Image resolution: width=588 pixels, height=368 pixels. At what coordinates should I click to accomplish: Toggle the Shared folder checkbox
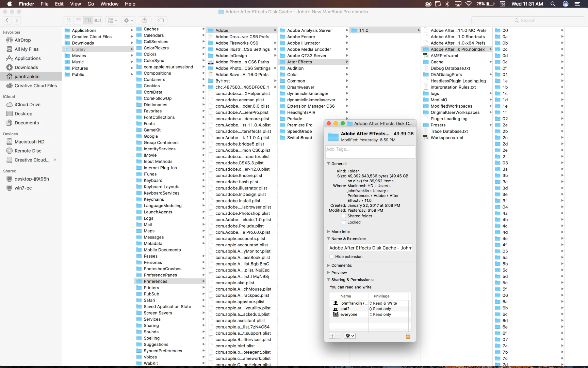344,216
